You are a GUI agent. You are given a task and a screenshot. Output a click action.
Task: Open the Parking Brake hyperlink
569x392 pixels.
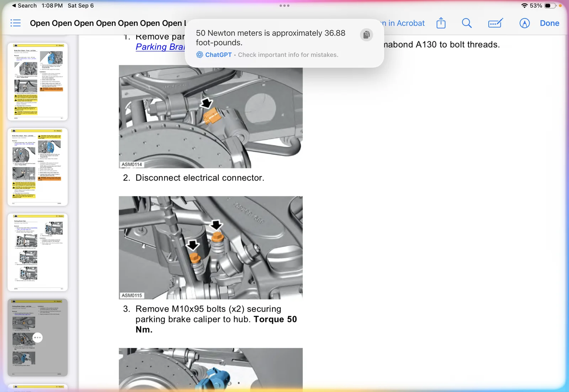tap(160, 47)
